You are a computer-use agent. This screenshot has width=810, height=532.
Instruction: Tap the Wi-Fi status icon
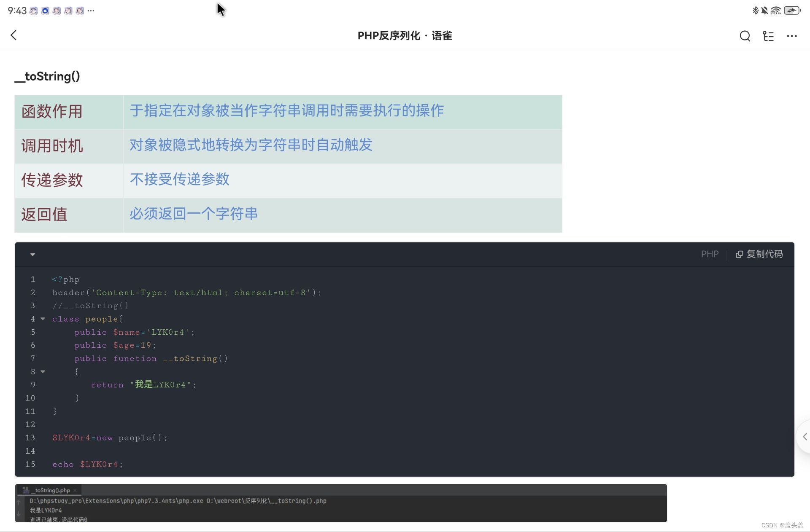[775, 11]
